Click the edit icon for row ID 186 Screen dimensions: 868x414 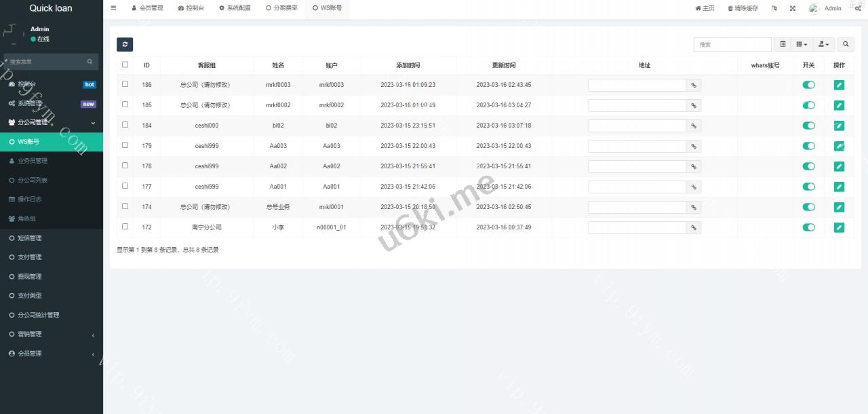(839, 85)
